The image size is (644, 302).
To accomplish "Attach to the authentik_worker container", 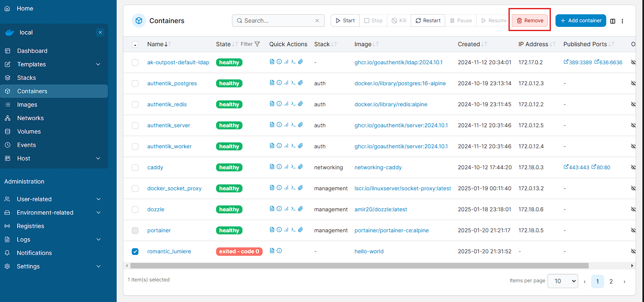I will (300, 146).
